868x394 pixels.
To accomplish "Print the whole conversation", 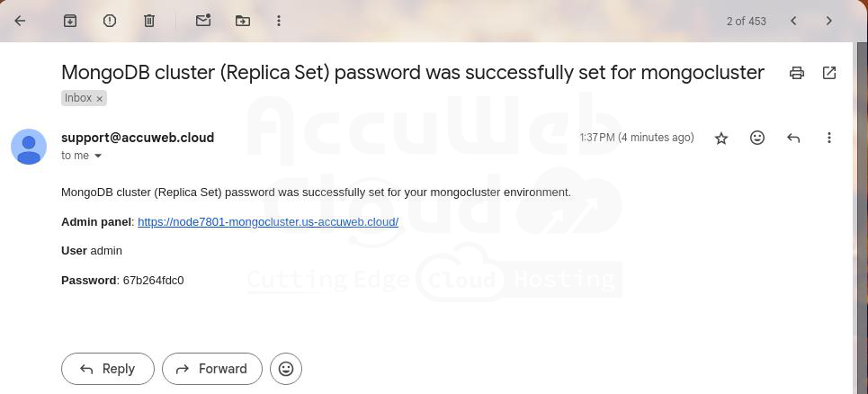I will (x=797, y=73).
